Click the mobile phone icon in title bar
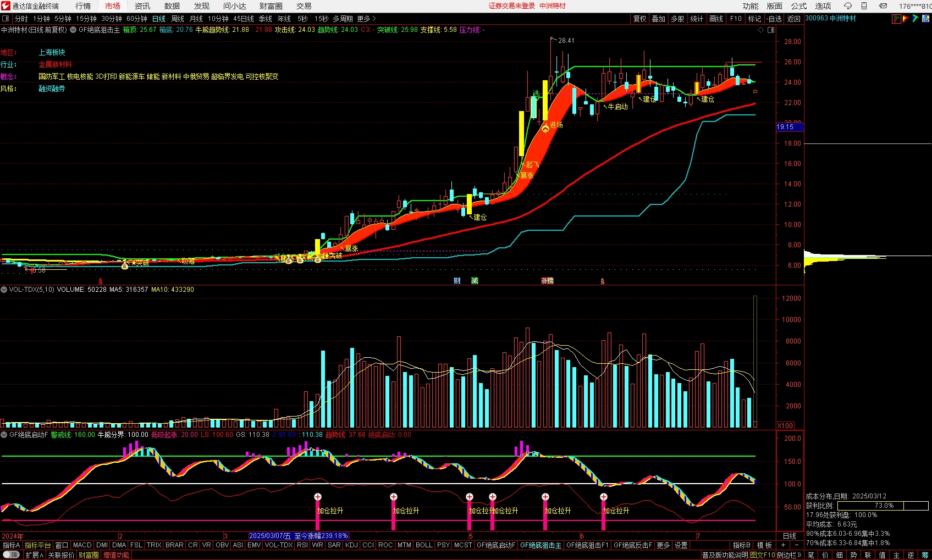Image resolution: width=932 pixels, height=560 pixels. click(864, 6)
